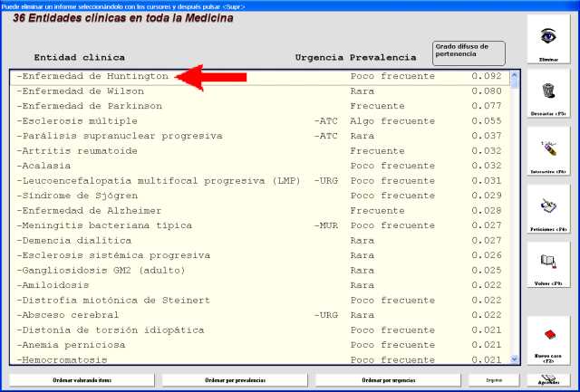Image resolution: width=580 pixels, height=392 pixels.
Task: Click the eye icon button
Action: (548, 39)
